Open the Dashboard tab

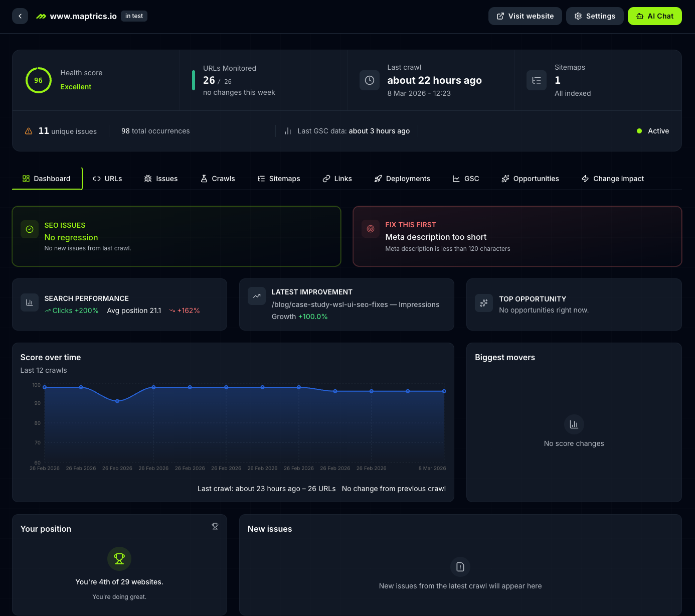point(47,179)
